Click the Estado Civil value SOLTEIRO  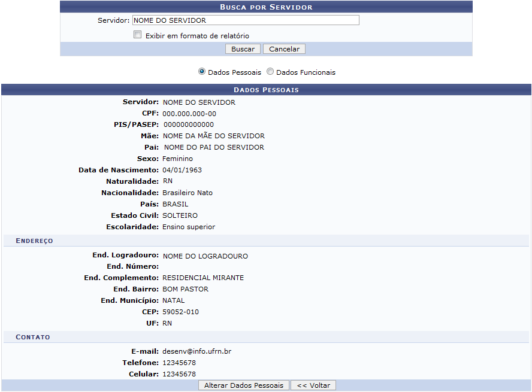click(x=180, y=215)
